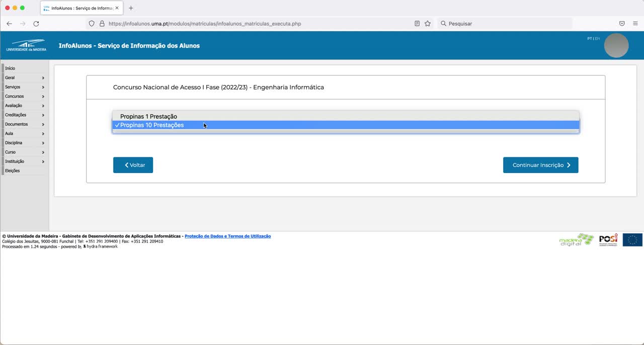Image resolution: width=644 pixels, height=345 pixels.
Task: Open Proteção de Dados e Termos link
Action: point(227,236)
